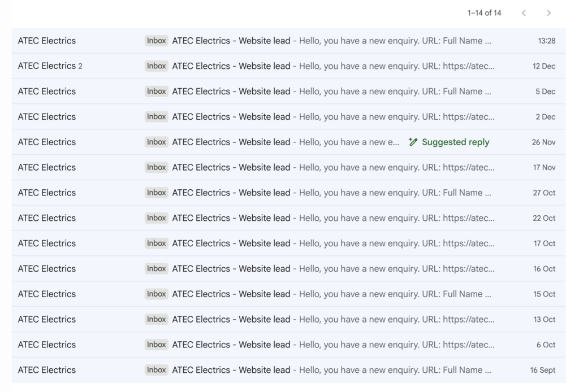Open the 15 Oct Website lead message
579x392 pixels.
(x=283, y=294)
